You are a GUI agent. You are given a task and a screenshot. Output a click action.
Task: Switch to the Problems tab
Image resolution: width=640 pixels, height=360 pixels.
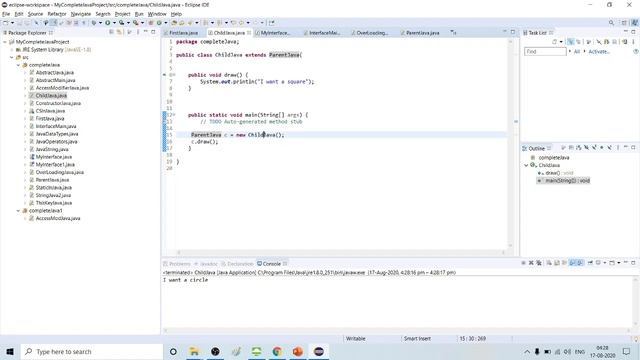pyautogui.click(x=177, y=264)
